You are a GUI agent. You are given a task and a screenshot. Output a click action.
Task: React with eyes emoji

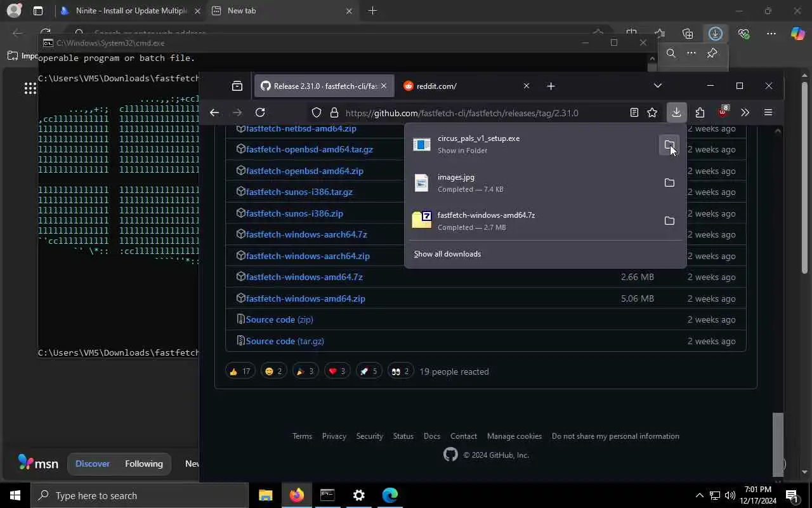point(400,371)
